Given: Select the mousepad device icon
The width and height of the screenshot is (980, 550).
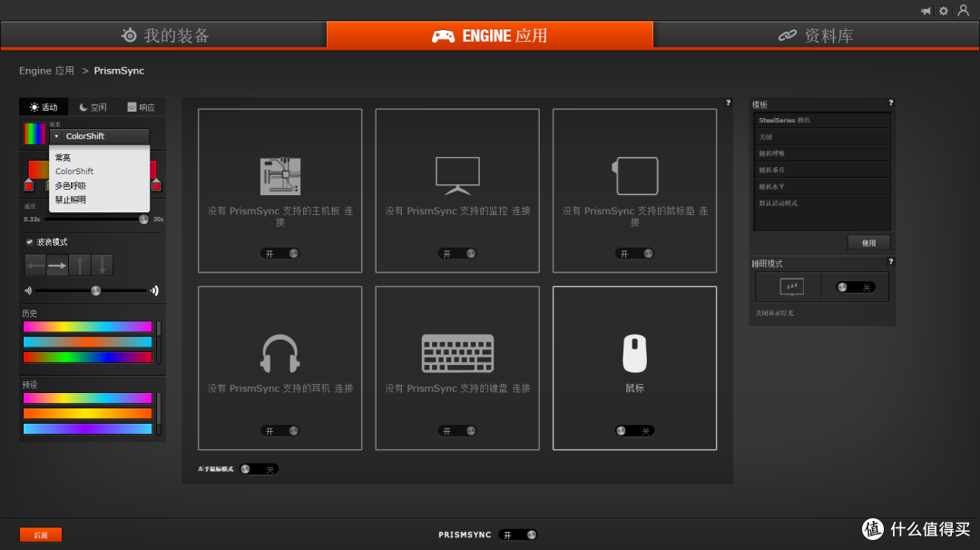Looking at the screenshot, I should [635, 176].
